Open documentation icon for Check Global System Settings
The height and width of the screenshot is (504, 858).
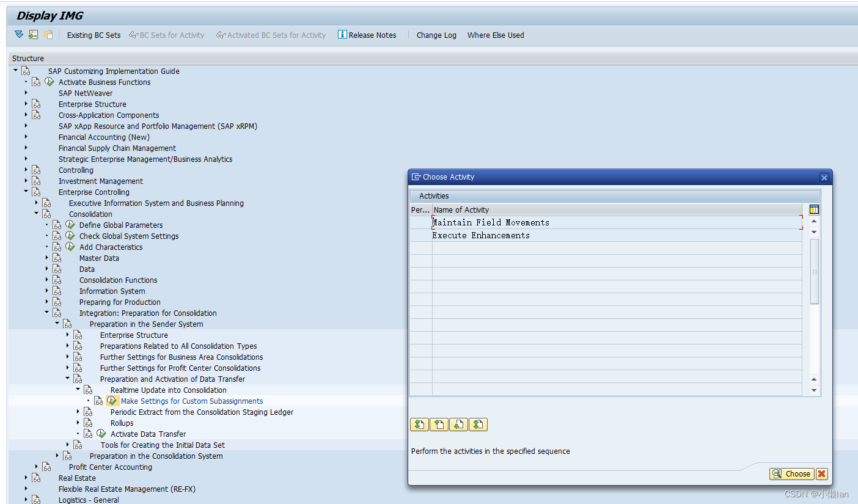click(x=57, y=236)
